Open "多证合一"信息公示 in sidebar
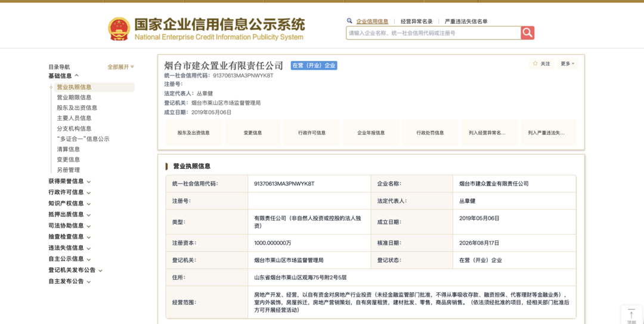 click(x=83, y=139)
